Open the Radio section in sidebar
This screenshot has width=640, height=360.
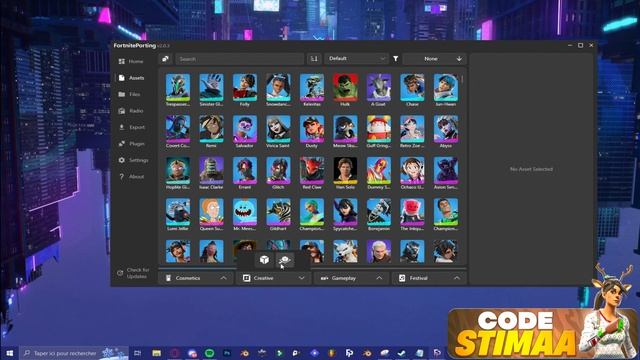[131, 111]
